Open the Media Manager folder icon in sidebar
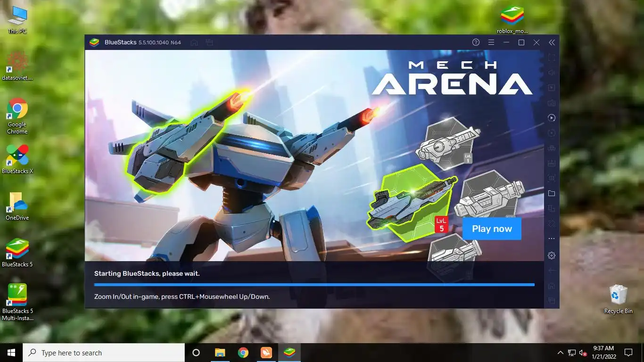This screenshot has height=362, width=644. (552, 193)
